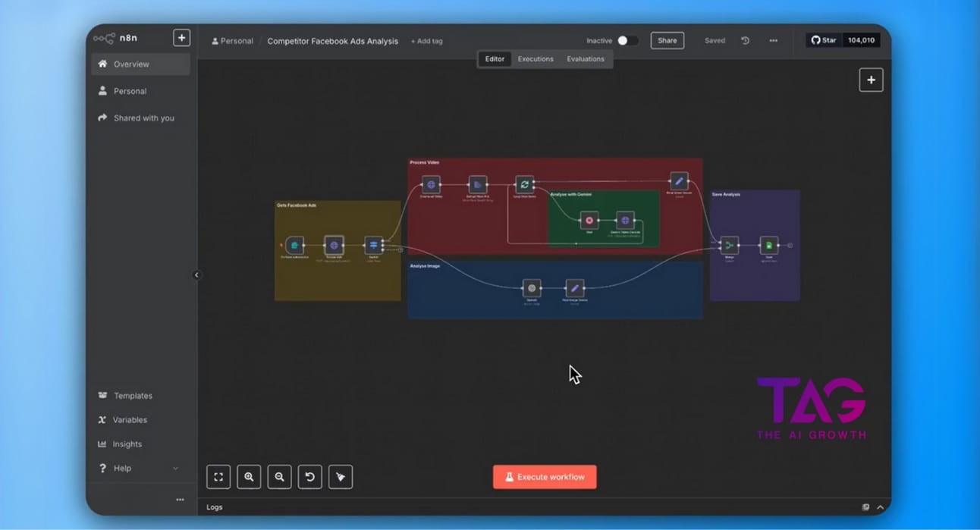The height and width of the screenshot is (530, 980).
Task: Click the Logs panel label
Action: coord(215,507)
